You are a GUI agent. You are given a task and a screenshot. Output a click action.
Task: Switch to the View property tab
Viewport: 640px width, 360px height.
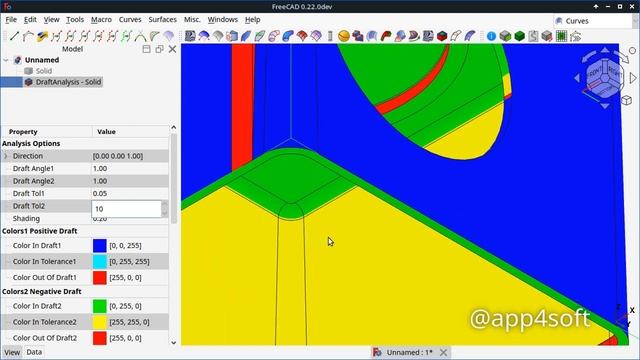tap(12, 352)
